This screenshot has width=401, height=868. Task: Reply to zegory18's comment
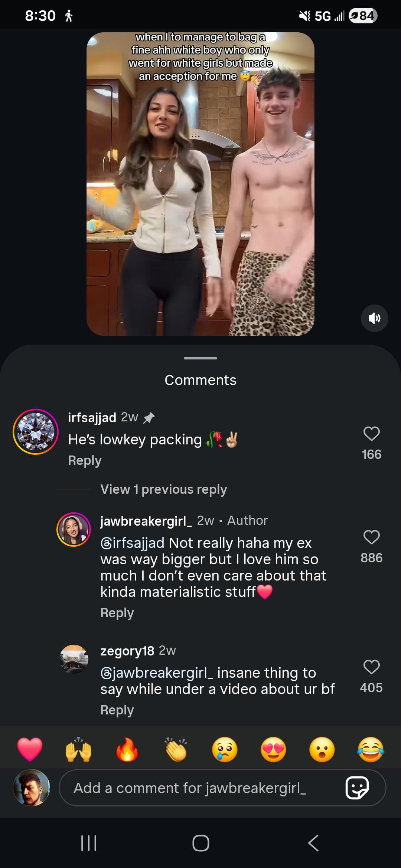[117, 710]
